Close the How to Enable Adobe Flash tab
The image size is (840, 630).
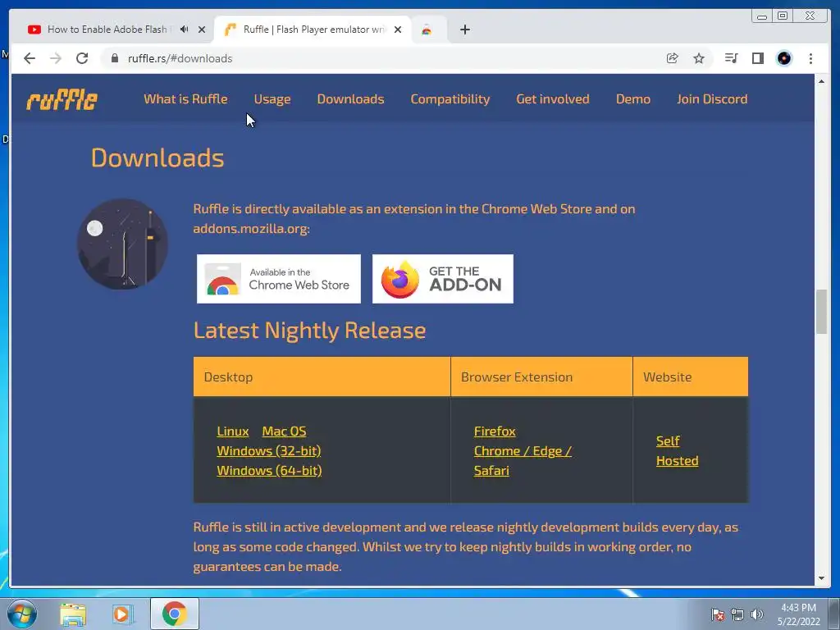coord(202,30)
